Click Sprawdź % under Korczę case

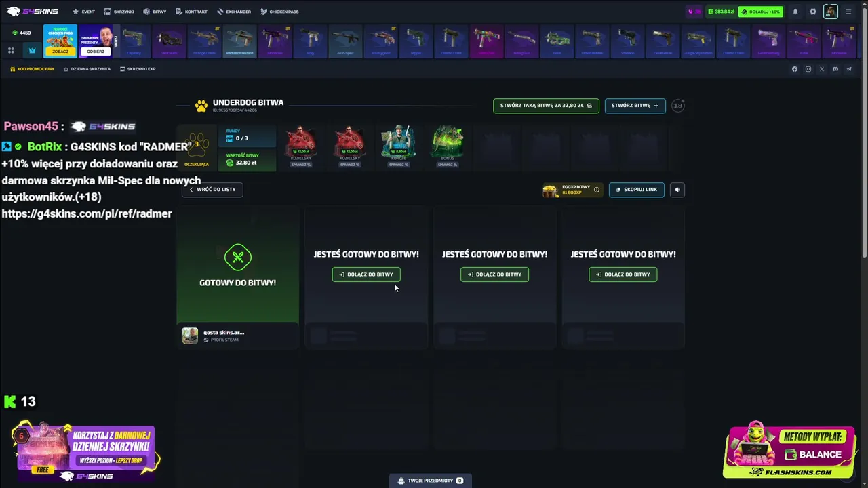(x=398, y=165)
